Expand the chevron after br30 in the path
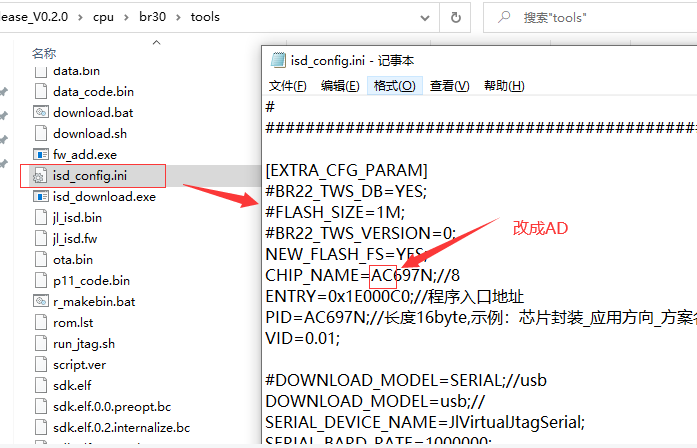Image resolution: width=697 pixels, height=448 pixels. point(178,17)
